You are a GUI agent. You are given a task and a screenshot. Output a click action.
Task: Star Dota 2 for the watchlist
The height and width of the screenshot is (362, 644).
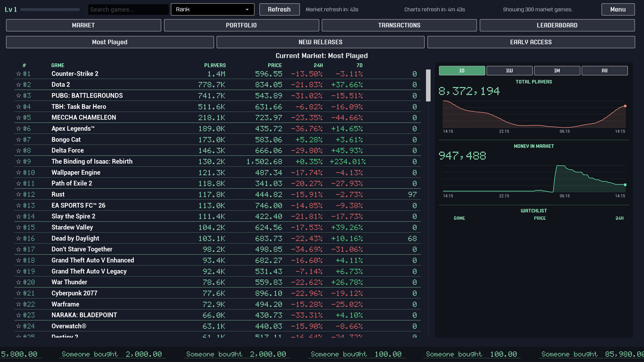pyautogui.click(x=19, y=85)
